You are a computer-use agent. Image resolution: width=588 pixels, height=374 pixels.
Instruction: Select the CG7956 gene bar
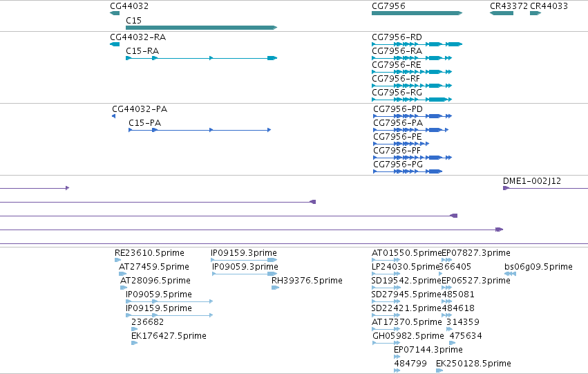(417, 13)
